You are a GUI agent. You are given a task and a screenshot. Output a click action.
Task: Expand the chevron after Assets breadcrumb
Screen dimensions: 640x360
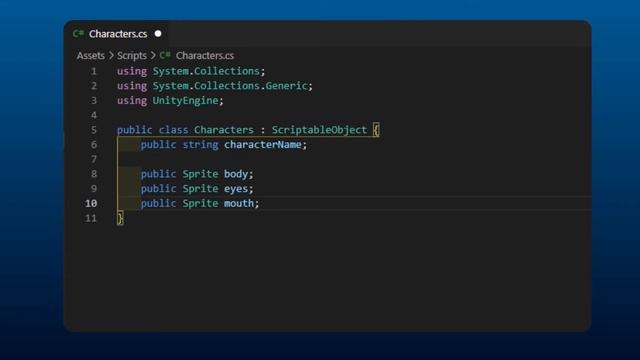tap(111, 56)
